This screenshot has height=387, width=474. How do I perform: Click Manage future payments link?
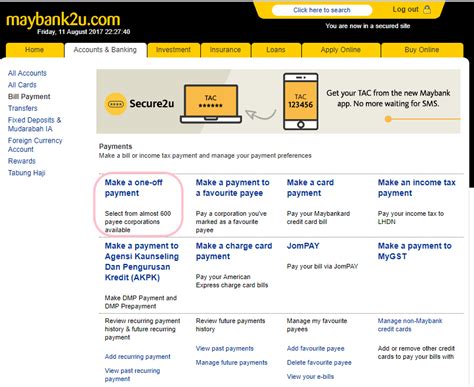[232, 362]
